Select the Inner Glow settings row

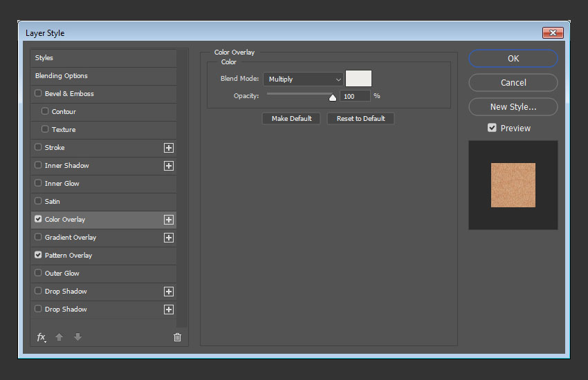pos(104,184)
